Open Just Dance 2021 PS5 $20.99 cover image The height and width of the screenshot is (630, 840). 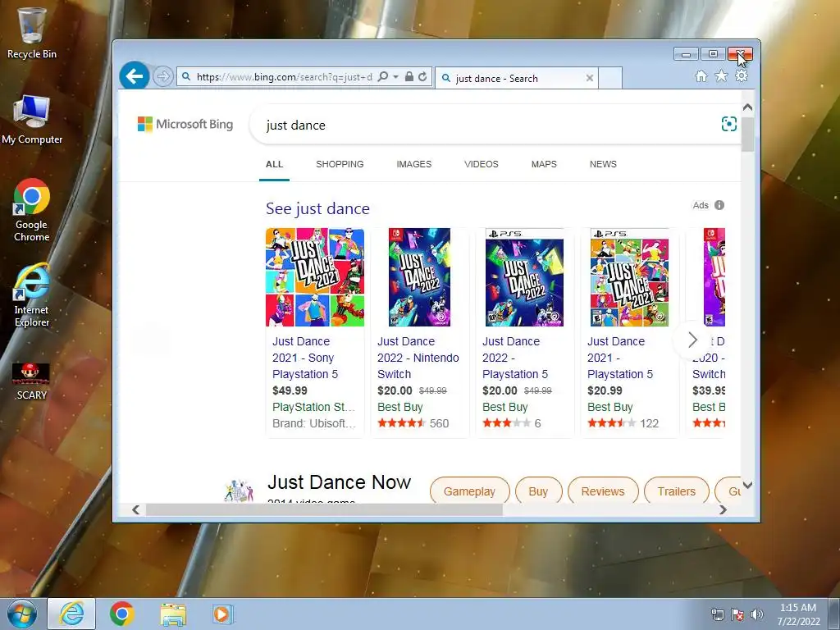(x=629, y=277)
